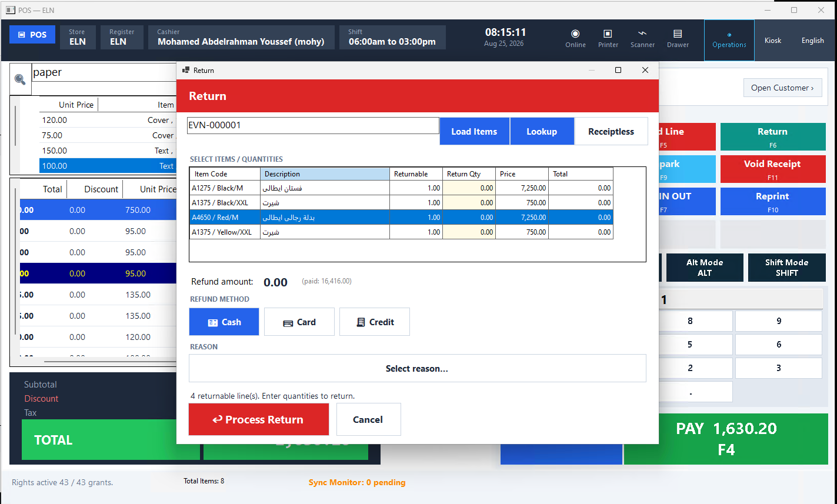Image resolution: width=837 pixels, height=504 pixels.
Task: Choose Card as refund method
Action: click(299, 322)
